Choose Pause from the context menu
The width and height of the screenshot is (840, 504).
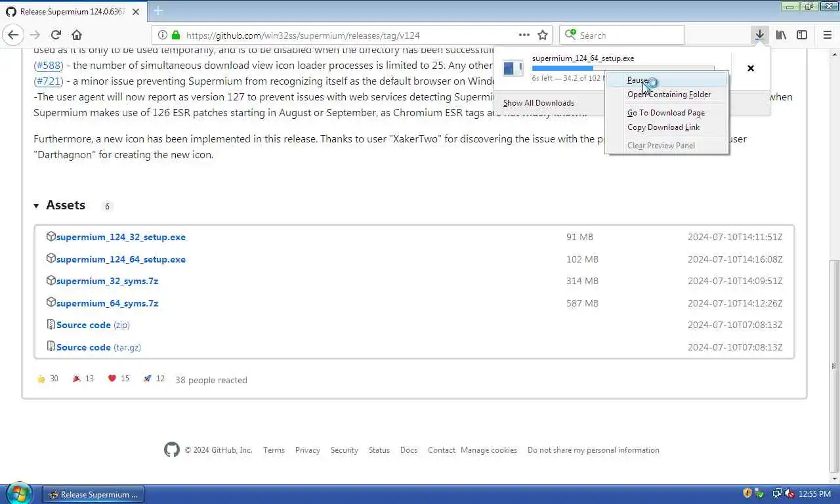[667, 79]
